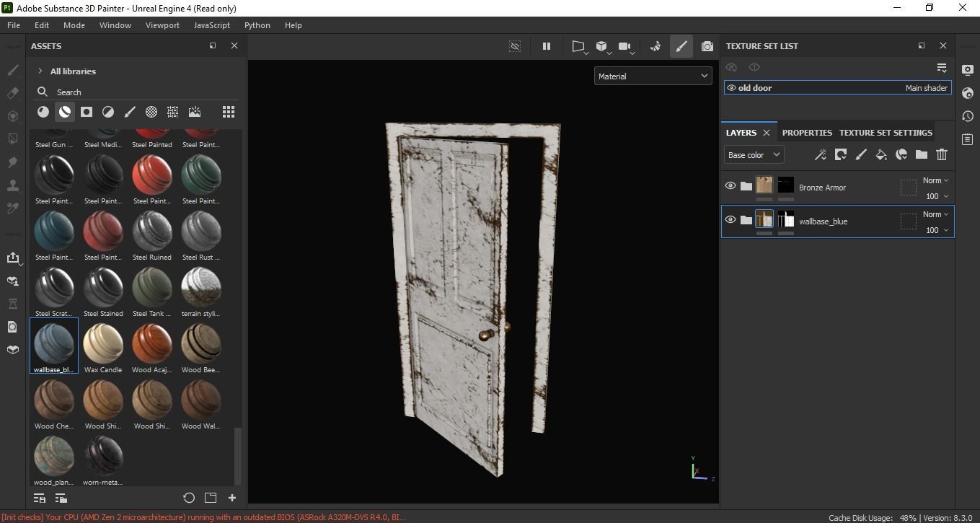The width and height of the screenshot is (980, 523).
Task: Open Texture Set List settings menu
Action: 942,68
